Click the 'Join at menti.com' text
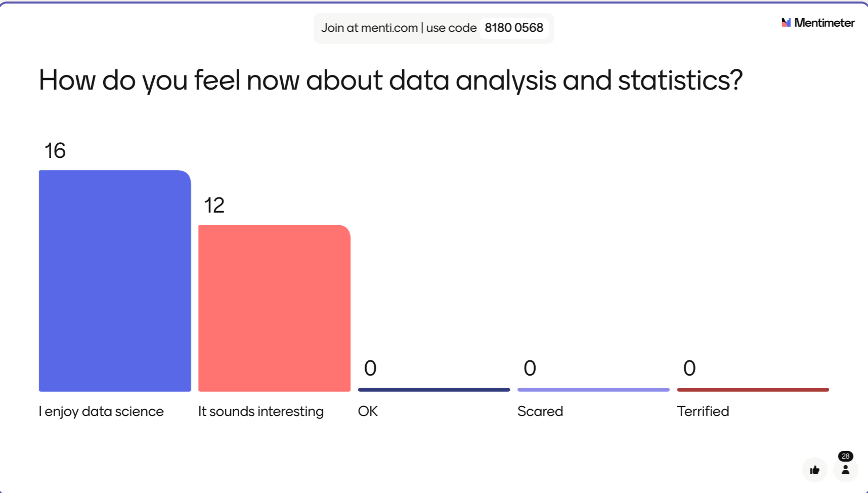The height and width of the screenshot is (493, 868). click(370, 28)
